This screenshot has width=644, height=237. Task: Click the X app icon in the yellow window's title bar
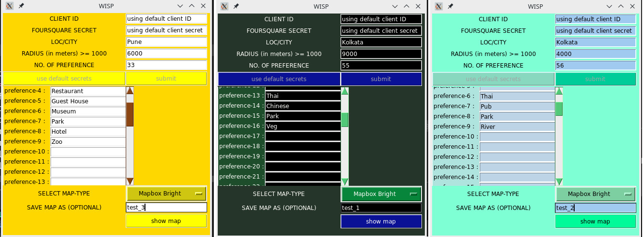click(x=10, y=6)
